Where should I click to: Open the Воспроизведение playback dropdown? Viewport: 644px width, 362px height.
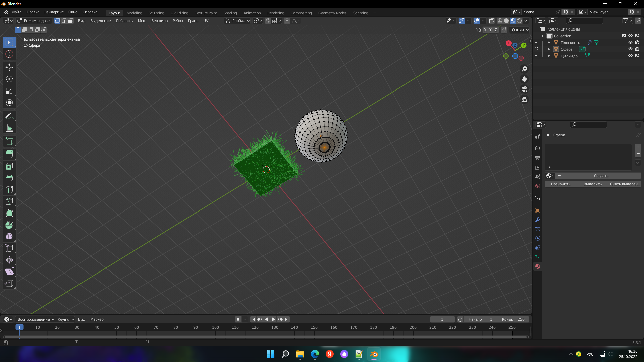pos(36,319)
